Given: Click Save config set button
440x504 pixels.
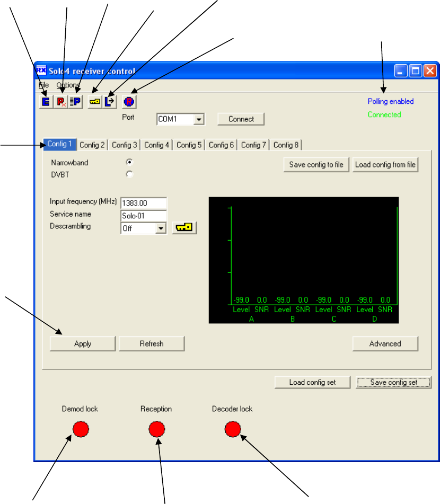Looking at the screenshot, I should tap(394, 382).
